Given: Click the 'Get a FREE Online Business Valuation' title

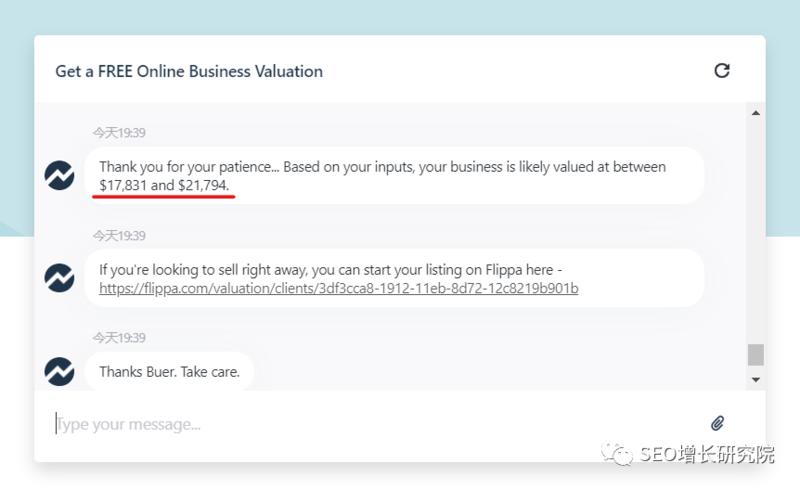Looking at the screenshot, I should coord(189,71).
